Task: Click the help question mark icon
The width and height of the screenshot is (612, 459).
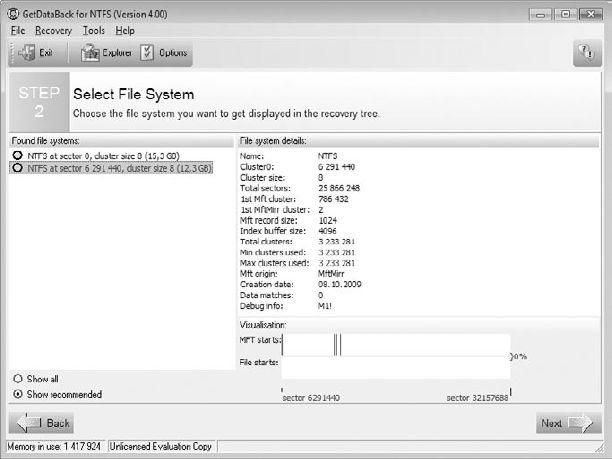Action: 587,54
